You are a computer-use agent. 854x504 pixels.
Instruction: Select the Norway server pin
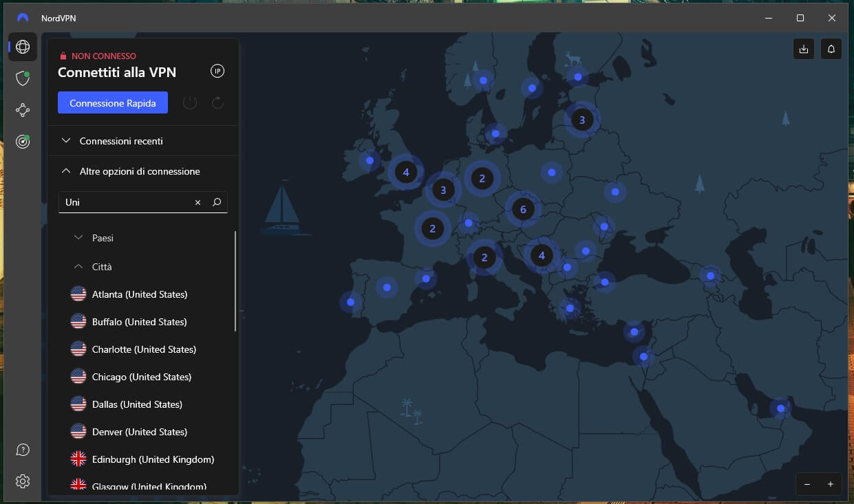point(484,80)
